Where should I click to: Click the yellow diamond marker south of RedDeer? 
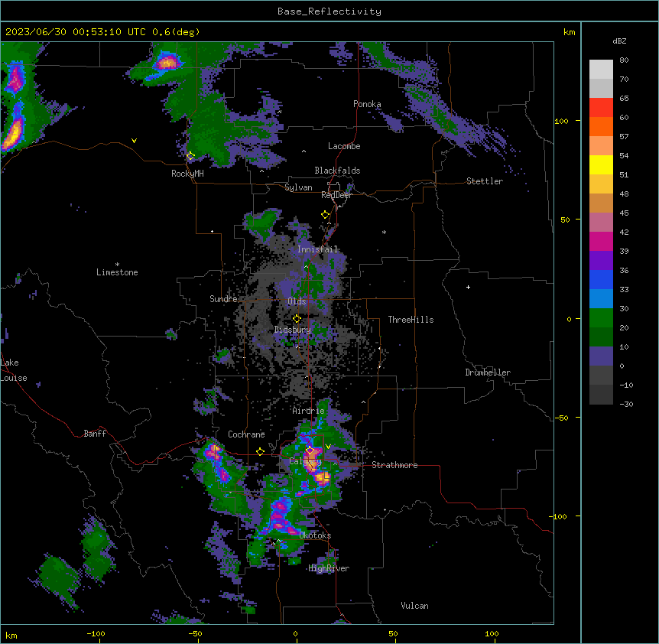[x=325, y=215]
